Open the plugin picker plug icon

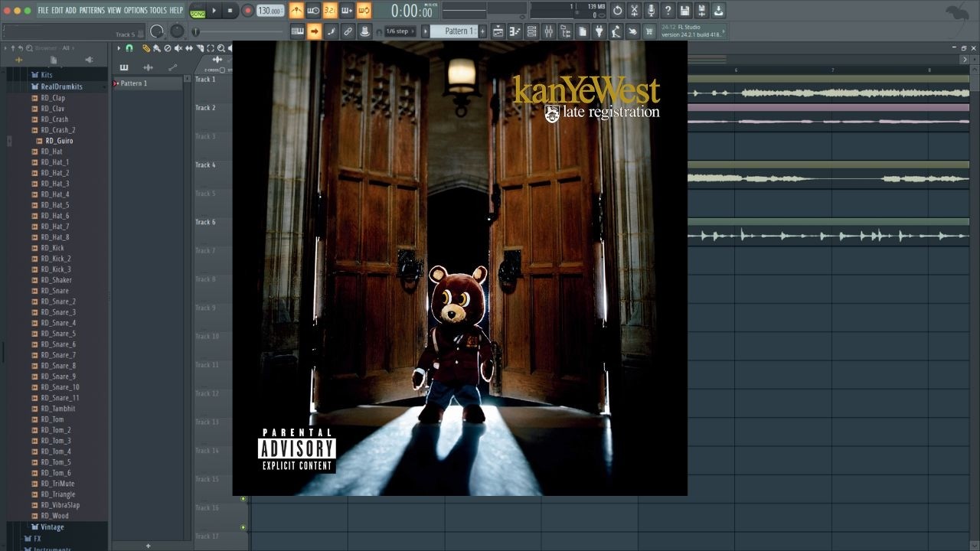point(599,31)
